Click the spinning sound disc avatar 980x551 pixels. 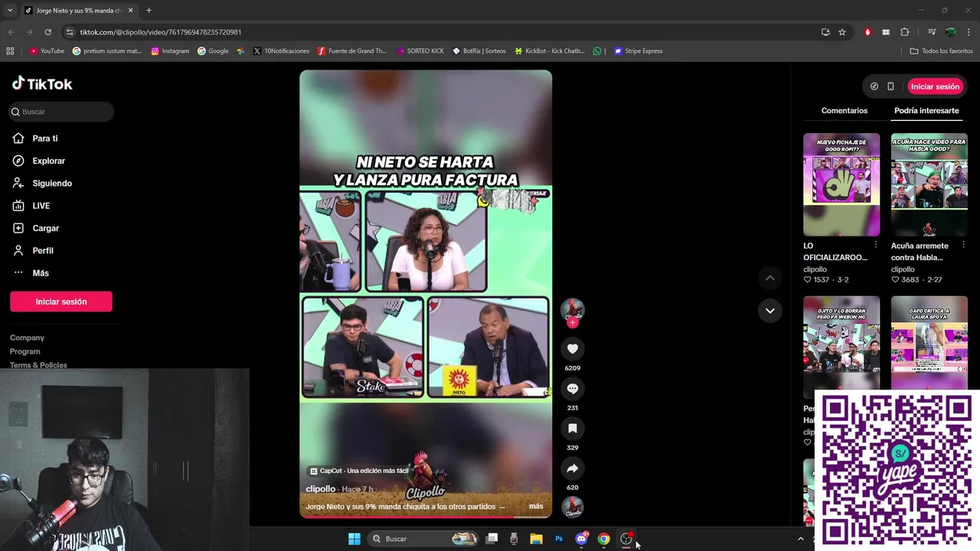pyautogui.click(x=572, y=507)
